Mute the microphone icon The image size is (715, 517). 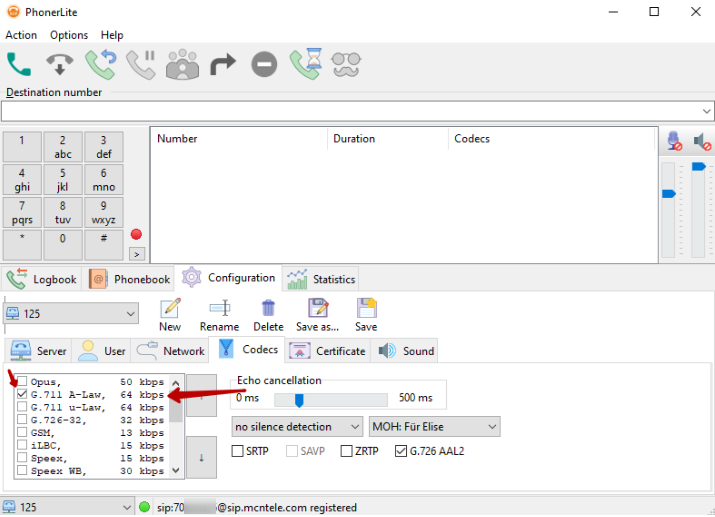[x=674, y=141]
